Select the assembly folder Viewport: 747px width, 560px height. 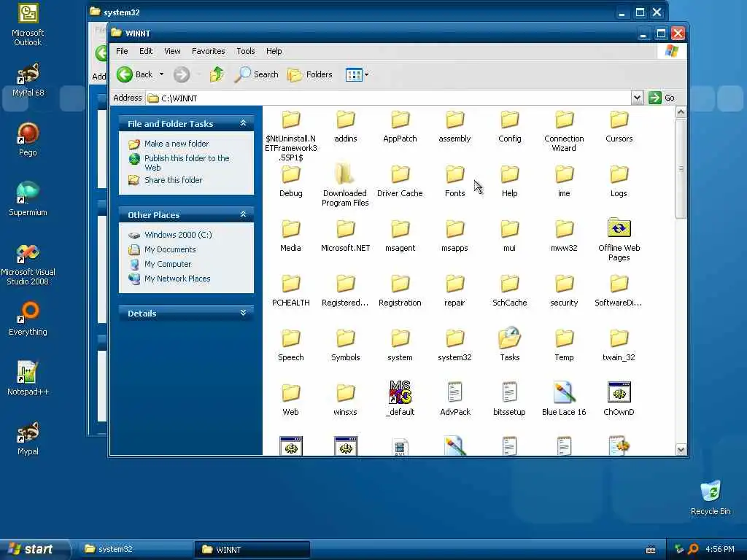(x=454, y=127)
